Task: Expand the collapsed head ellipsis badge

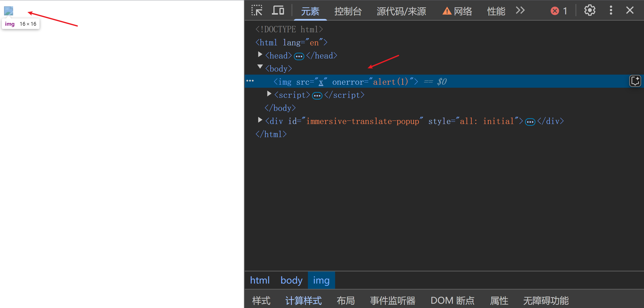Action: click(299, 56)
